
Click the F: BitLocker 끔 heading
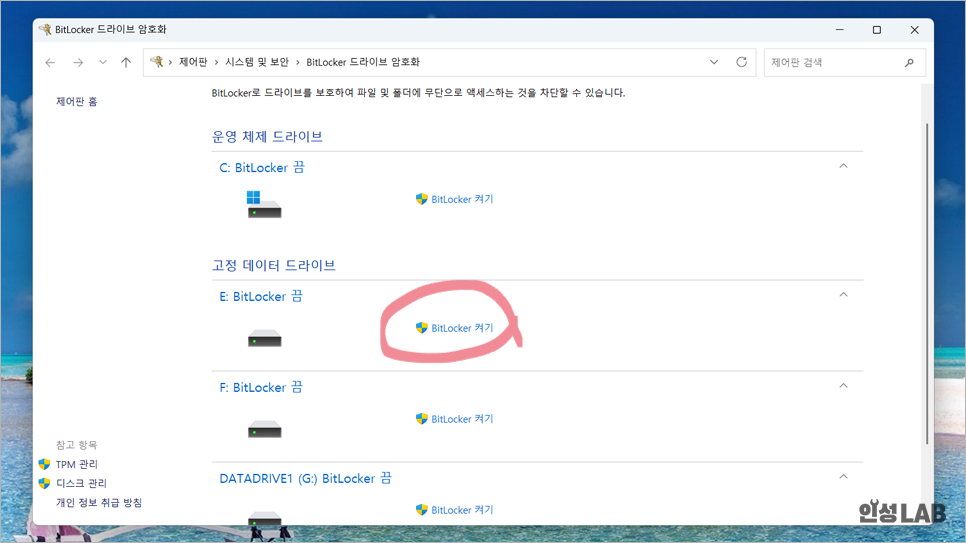click(x=261, y=388)
